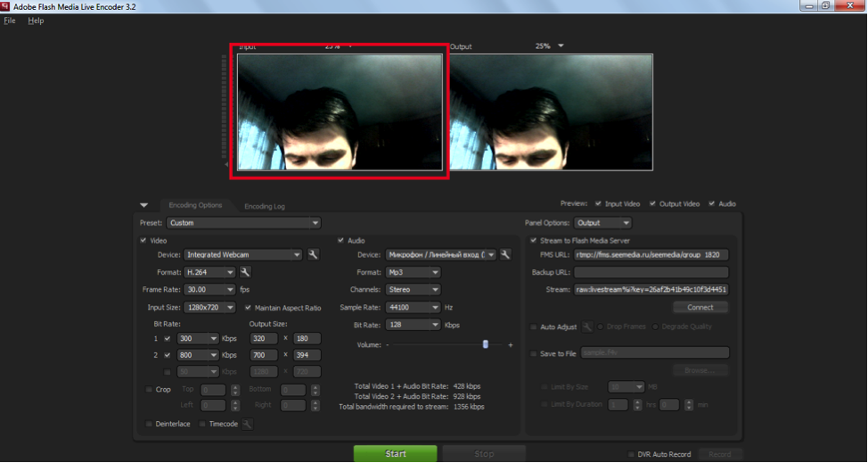Switch to Encoding Log tab
This screenshot has height=463, width=868.
pyautogui.click(x=265, y=206)
